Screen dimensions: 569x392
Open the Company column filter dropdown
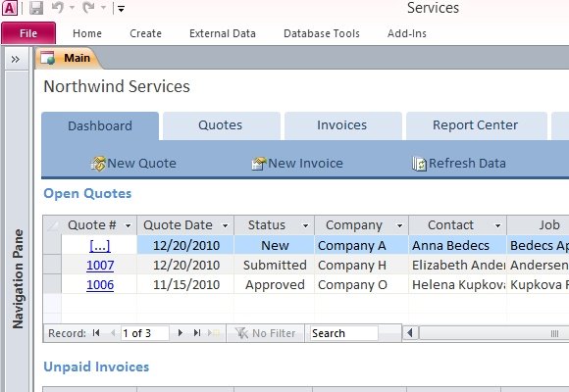[x=399, y=225]
